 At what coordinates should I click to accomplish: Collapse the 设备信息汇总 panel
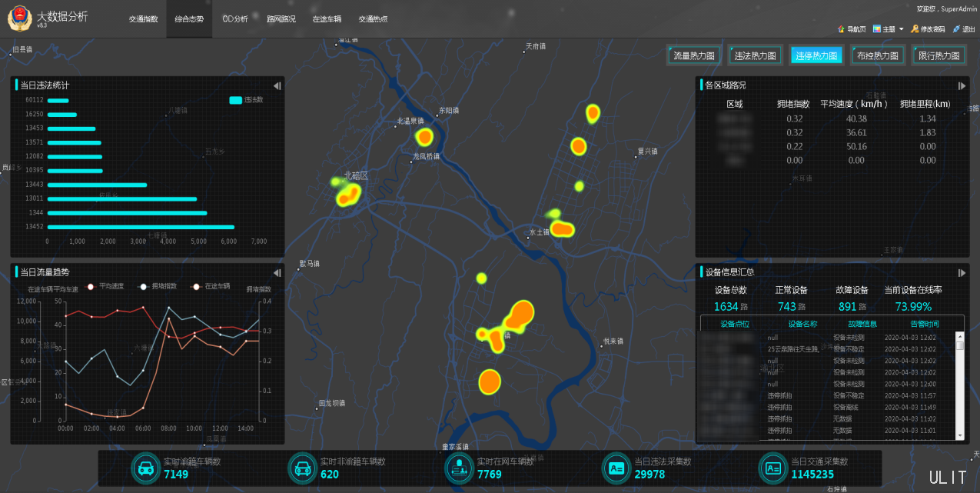[x=962, y=272]
